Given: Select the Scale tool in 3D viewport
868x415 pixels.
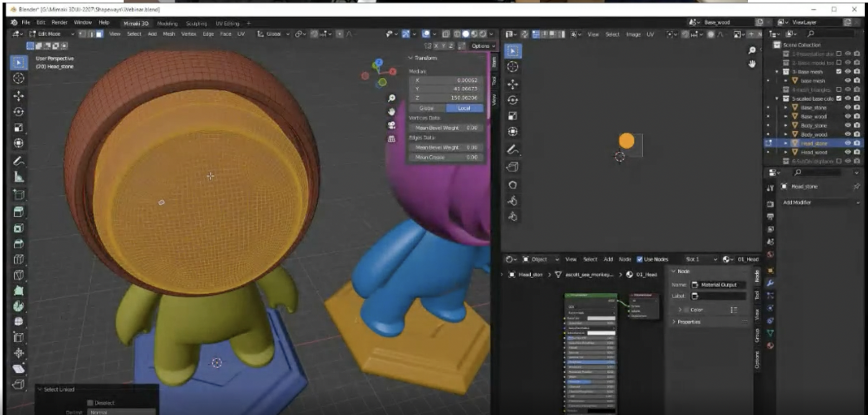Looking at the screenshot, I should 19,128.
